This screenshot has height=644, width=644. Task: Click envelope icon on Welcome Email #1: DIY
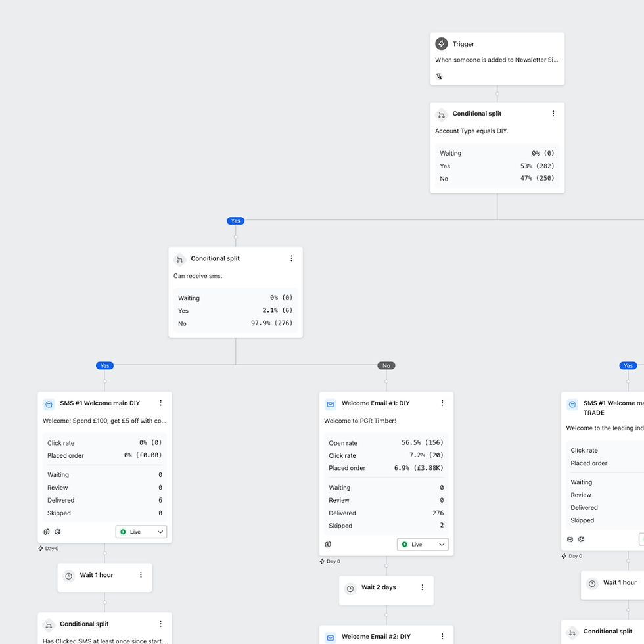(330, 405)
